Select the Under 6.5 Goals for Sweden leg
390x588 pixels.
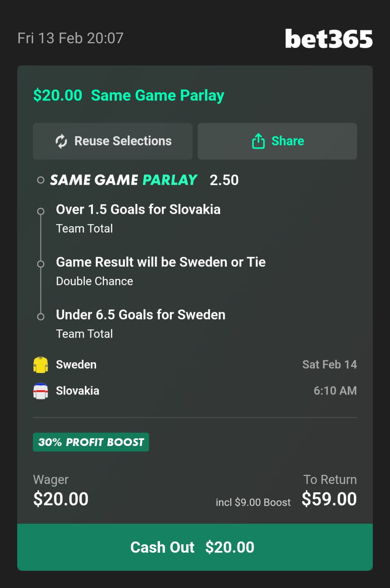tap(140, 315)
